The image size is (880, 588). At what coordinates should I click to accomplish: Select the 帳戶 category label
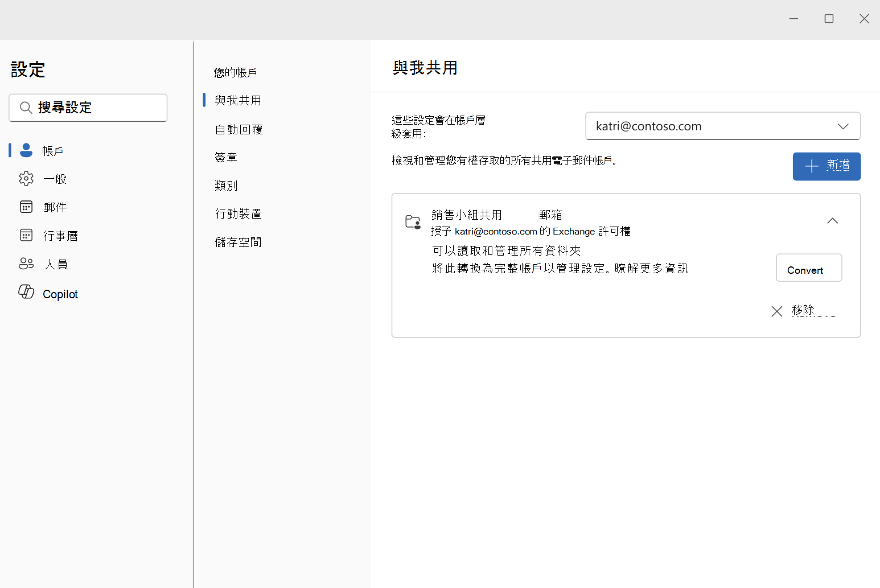[x=53, y=151]
